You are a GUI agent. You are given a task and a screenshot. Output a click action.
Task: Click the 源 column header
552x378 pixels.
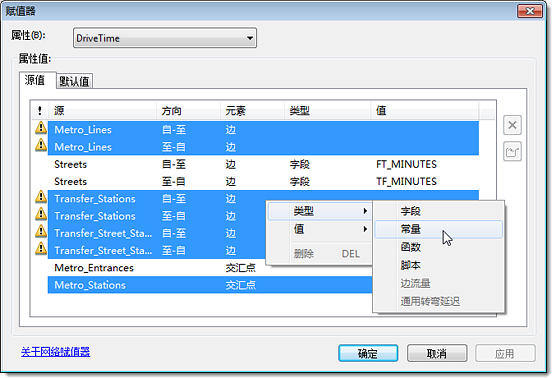point(102,111)
